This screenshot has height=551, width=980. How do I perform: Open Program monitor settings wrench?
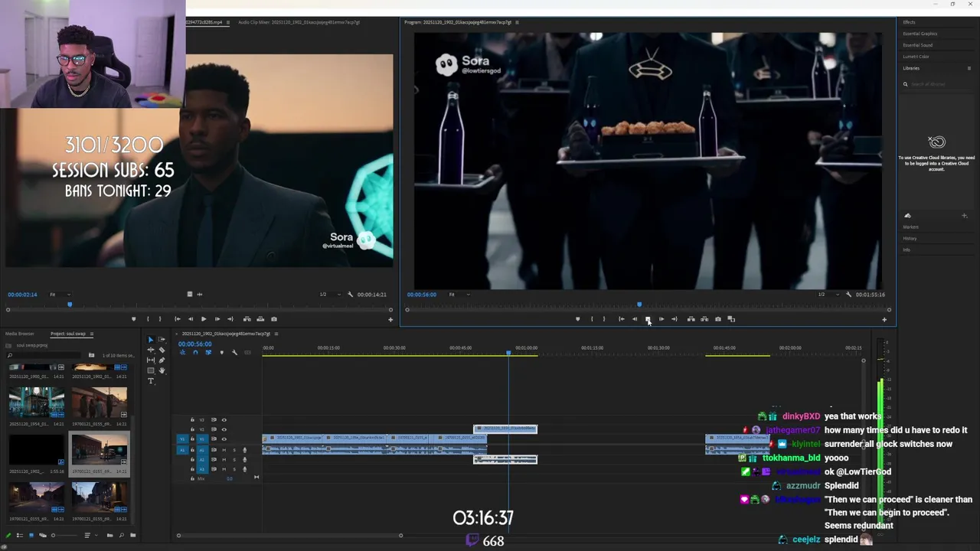(848, 294)
